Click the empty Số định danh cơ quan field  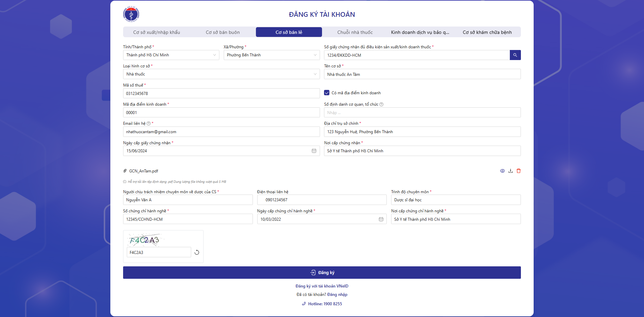(x=422, y=112)
